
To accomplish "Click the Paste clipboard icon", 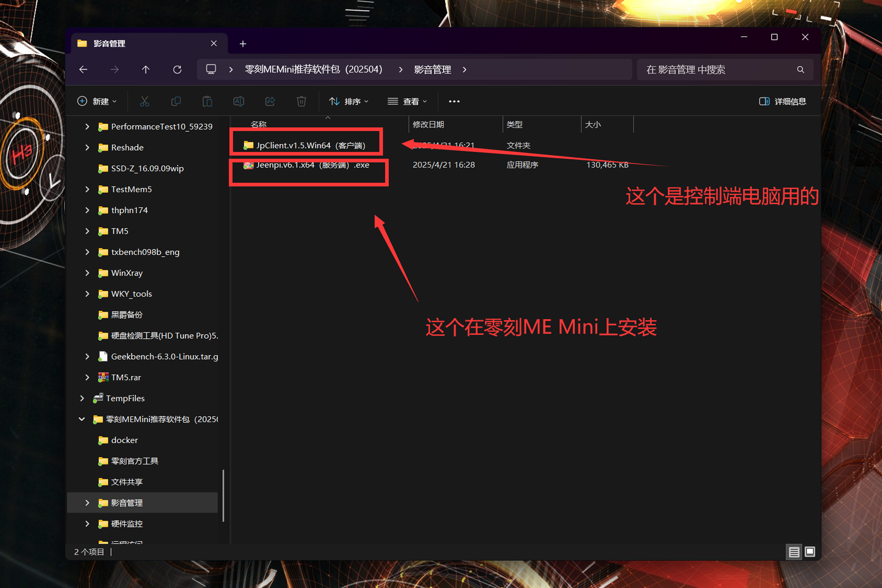I will pos(207,101).
